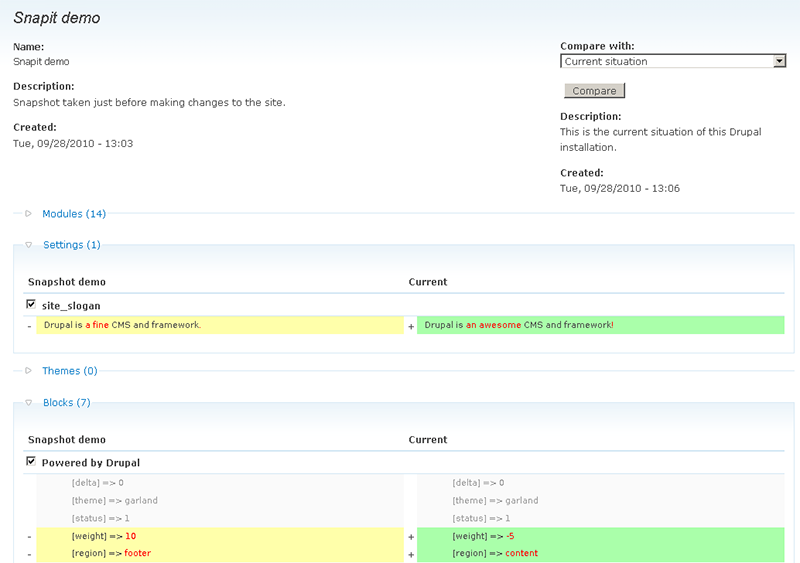Expand the Modules (14) section
Viewport: 800px width, 563px height.
pyautogui.click(x=74, y=214)
